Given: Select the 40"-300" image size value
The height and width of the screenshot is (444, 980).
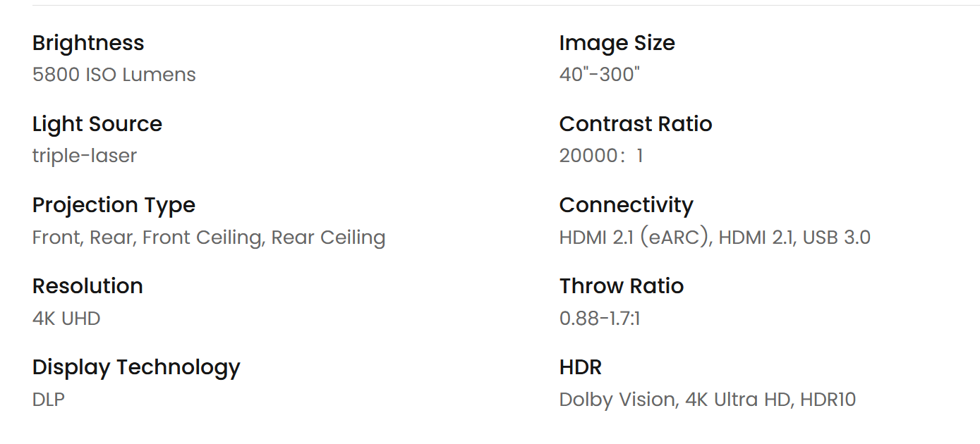Looking at the screenshot, I should pos(600,75).
